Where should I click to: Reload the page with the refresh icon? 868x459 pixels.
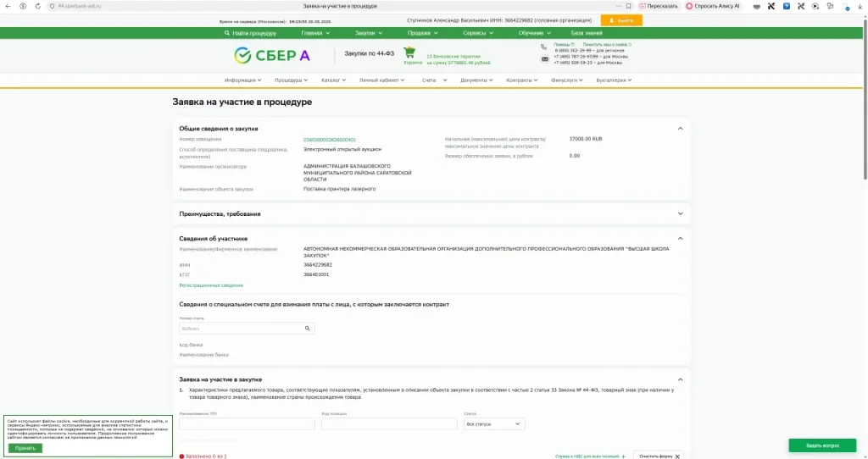click(x=37, y=6)
